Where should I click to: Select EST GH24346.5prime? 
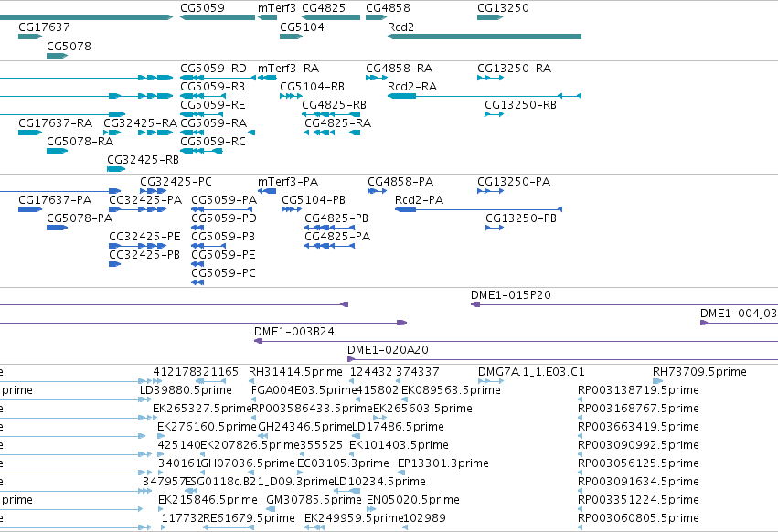(305, 427)
